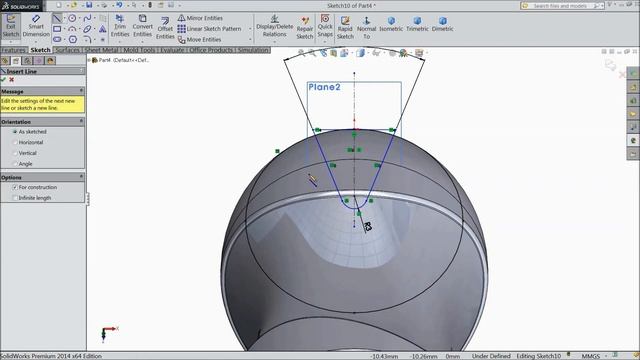Open the Office Products tab
This screenshot has width=640, height=360.
pyautogui.click(x=211, y=50)
